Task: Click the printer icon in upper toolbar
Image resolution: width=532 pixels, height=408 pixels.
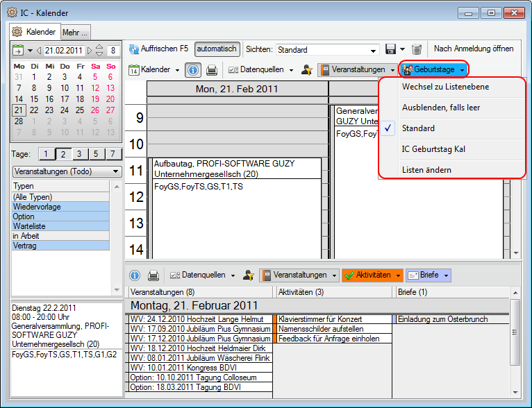Action: tap(212, 70)
